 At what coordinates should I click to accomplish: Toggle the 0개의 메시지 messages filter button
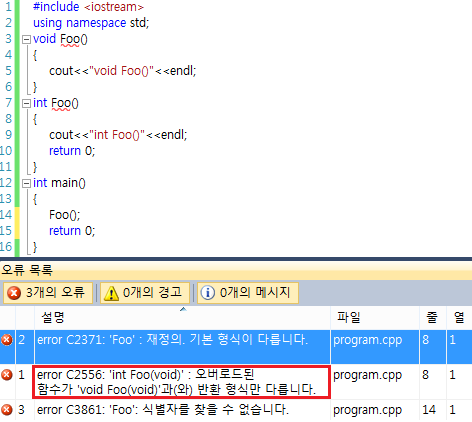tap(247, 293)
